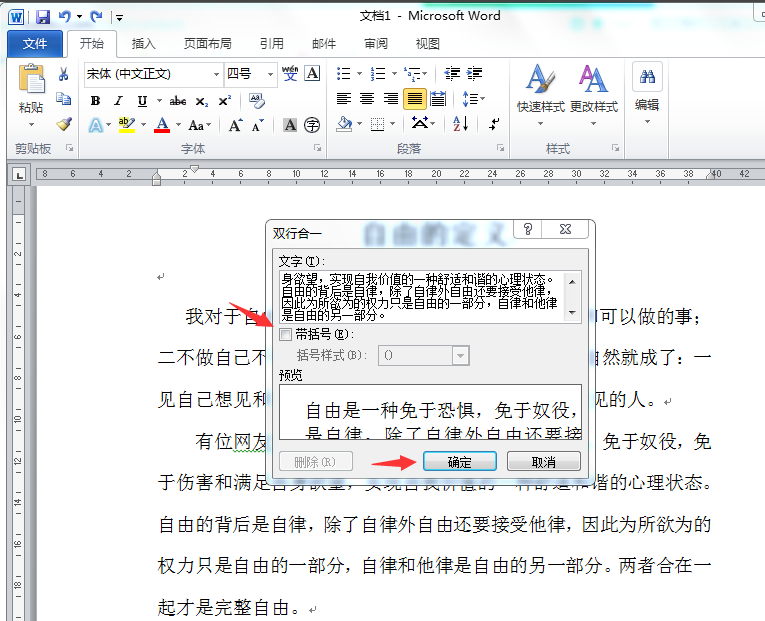The width and height of the screenshot is (765, 621).
Task: Click the 取消 button
Action: 543,462
